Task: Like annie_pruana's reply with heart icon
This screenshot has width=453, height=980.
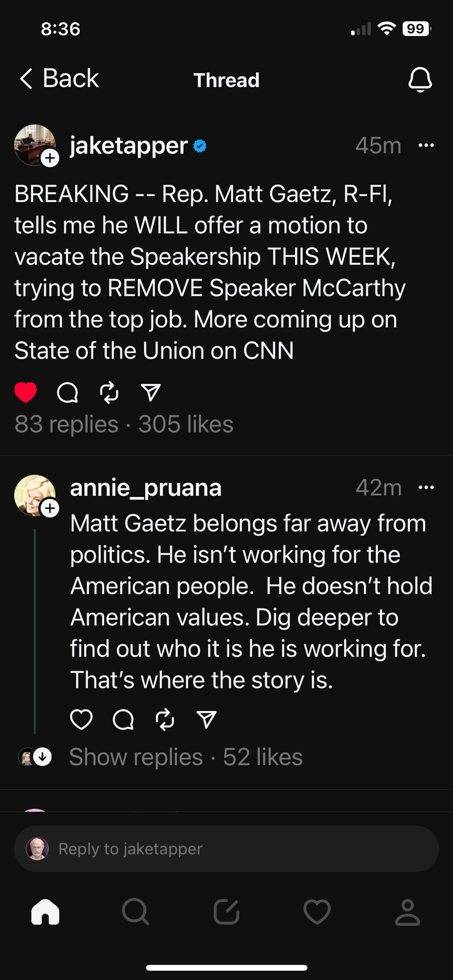Action: (81, 720)
